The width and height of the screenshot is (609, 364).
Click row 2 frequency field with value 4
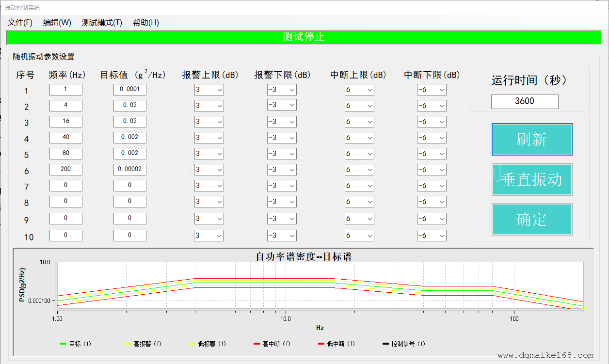pos(66,106)
